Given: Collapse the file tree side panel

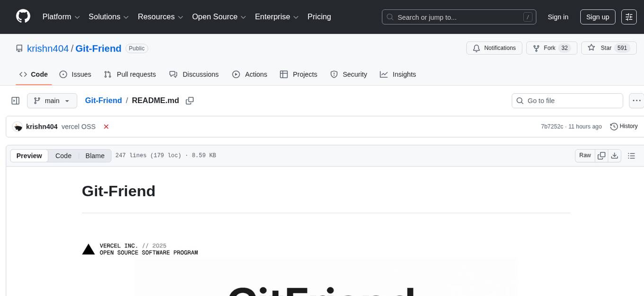Looking at the screenshot, I should pyautogui.click(x=16, y=101).
